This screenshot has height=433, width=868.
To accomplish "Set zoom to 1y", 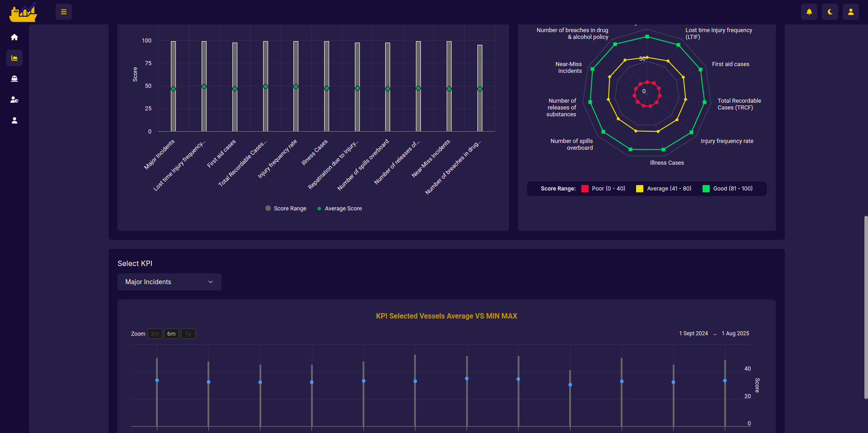I will (188, 334).
